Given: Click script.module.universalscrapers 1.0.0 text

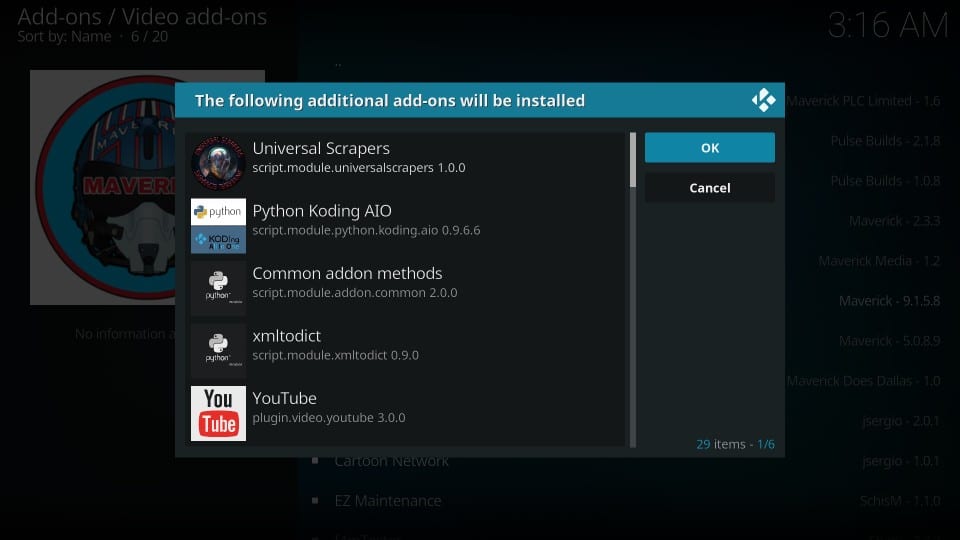Looking at the screenshot, I should pyautogui.click(x=359, y=168).
